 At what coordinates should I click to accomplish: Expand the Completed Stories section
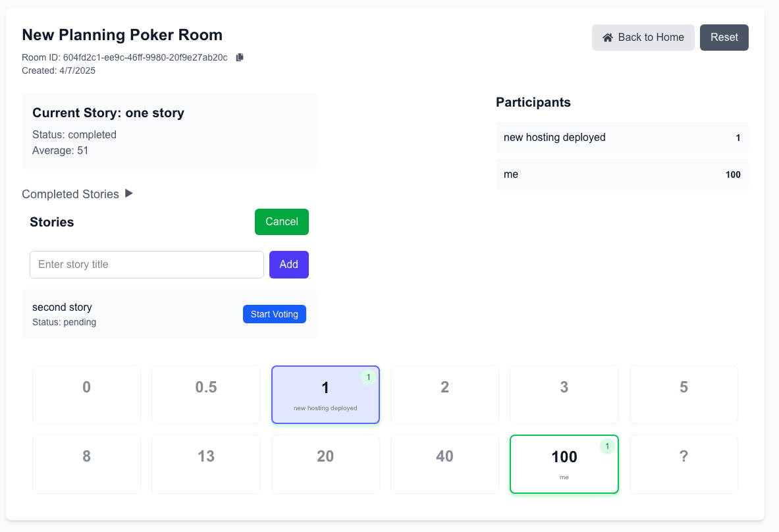(128, 194)
